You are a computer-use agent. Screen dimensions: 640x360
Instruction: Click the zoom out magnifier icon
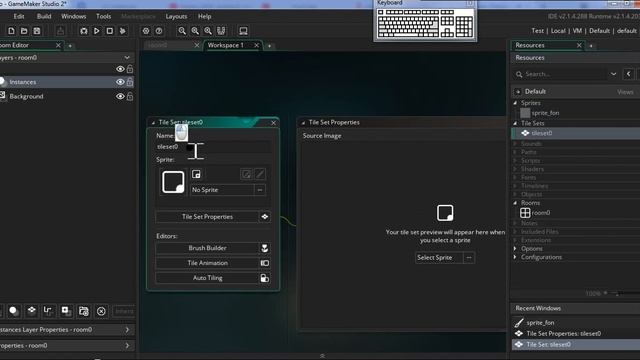click(182, 31)
